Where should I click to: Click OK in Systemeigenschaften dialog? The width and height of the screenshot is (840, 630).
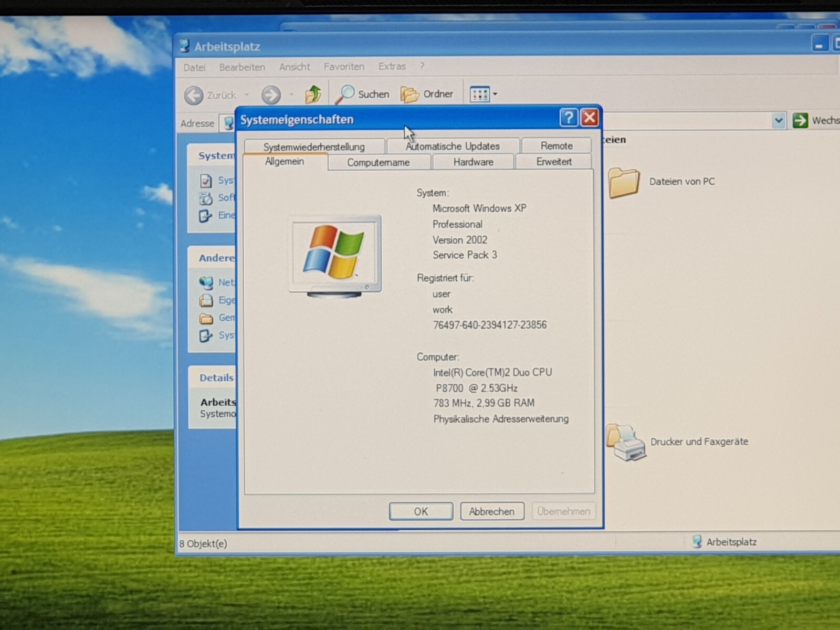point(421,511)
